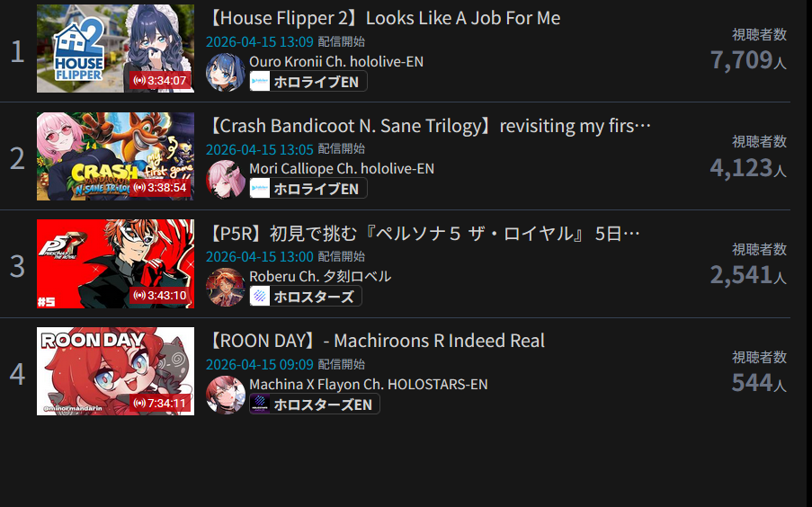Open Crash Bandicoot stream thumbnail

pyautogui.click(x=115, y=156)
